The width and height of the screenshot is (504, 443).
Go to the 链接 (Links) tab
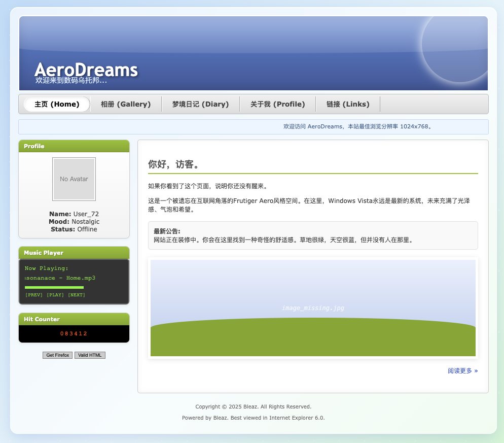pyautogui.click(x=348, y=104)
